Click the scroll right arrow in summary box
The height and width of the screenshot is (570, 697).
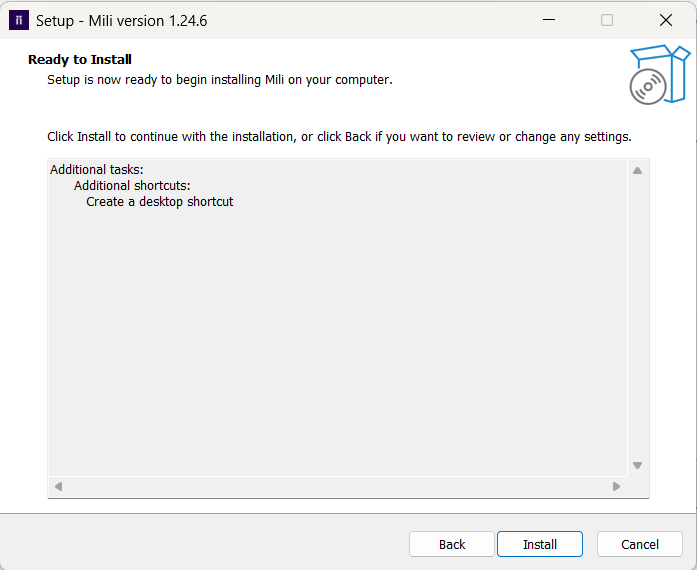pos(616,487)
